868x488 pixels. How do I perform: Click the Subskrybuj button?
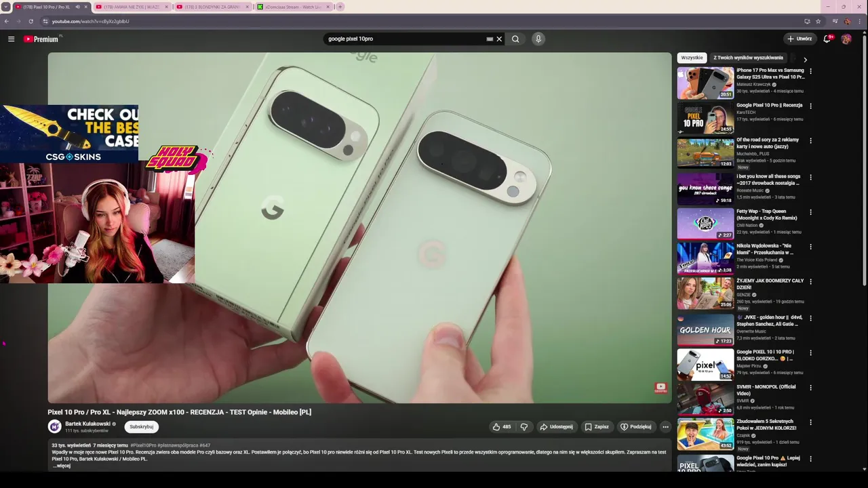pos(141,427)
